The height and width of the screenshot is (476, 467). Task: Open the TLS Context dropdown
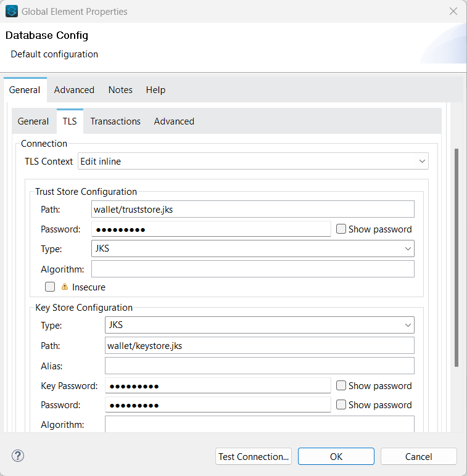tap(253, 162)
